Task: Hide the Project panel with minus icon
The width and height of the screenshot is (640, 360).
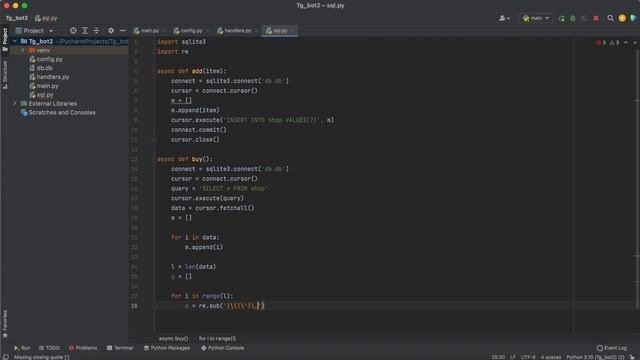Action: click(x=122, y=31)
